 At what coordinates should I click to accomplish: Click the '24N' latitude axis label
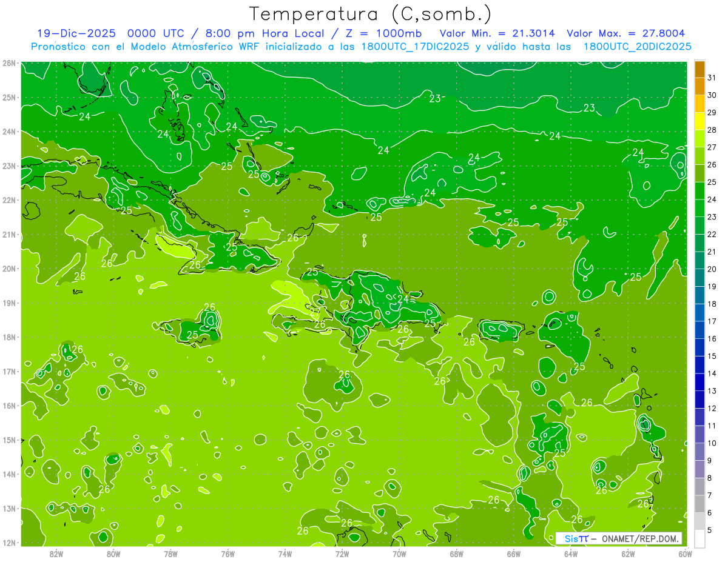click(x=9, y=132)
